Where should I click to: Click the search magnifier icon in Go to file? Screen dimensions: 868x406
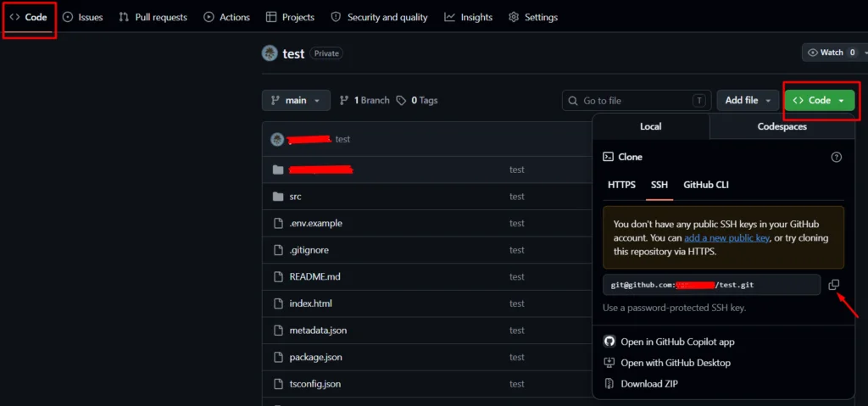coord(572,101)
